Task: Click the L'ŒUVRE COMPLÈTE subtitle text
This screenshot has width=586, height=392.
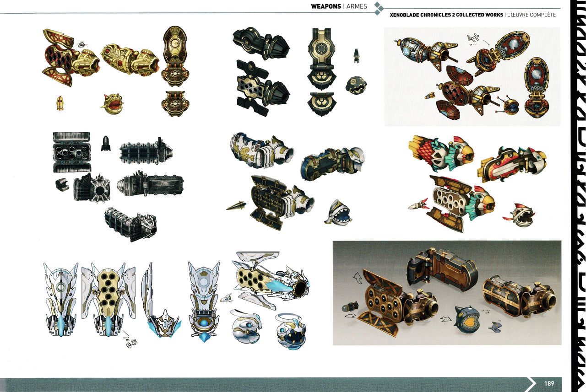Action: point(531,15)
